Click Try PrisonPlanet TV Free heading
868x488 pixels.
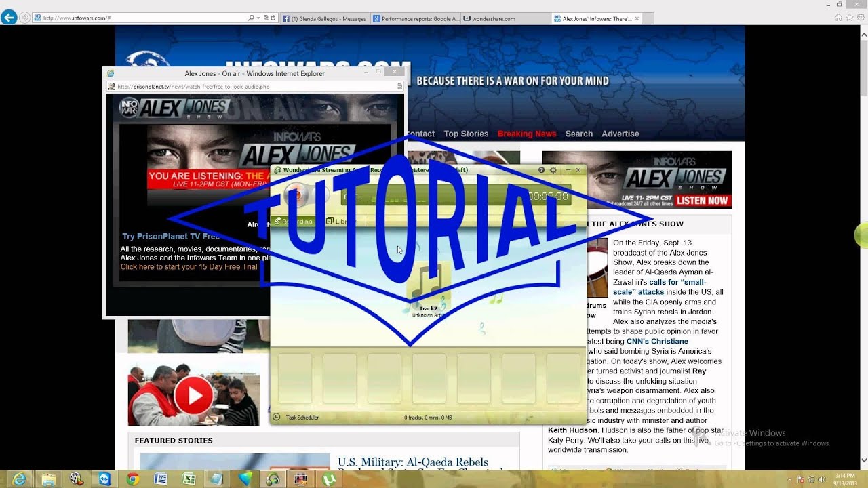tap(171, 237)
